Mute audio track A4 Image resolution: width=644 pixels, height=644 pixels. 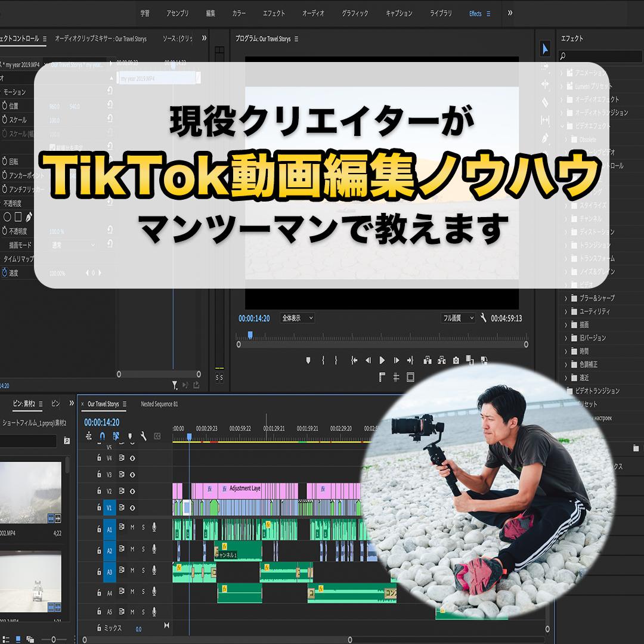pyautogui.click(x=132, y=592)
